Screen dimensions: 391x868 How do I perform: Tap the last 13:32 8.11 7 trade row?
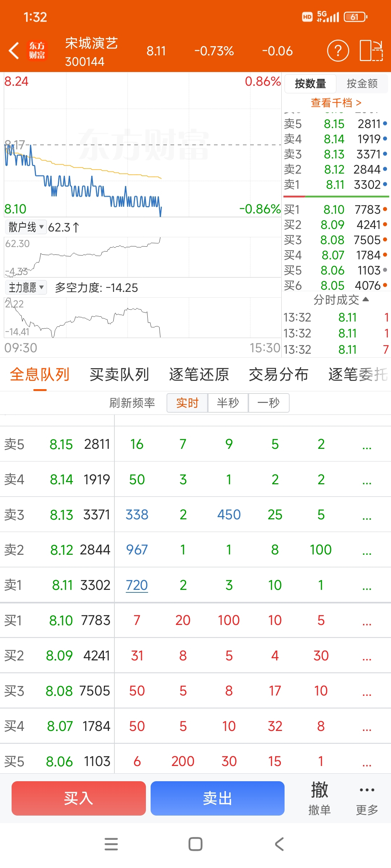(336, 349)
